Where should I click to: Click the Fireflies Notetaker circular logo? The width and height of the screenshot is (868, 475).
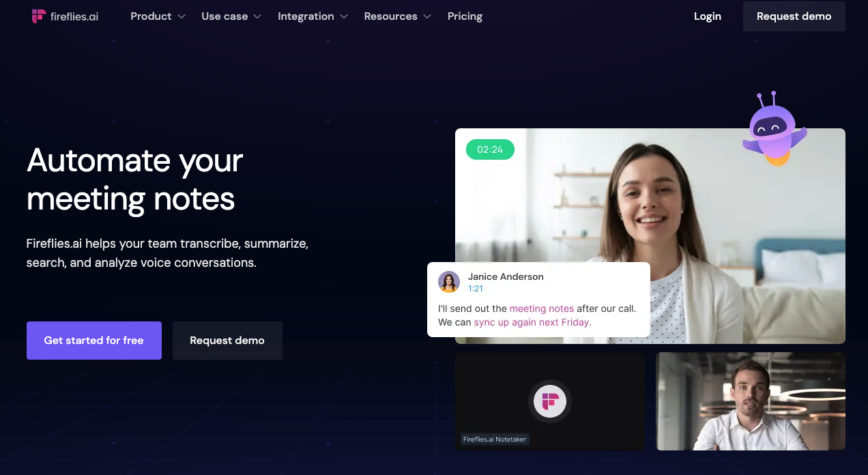[x=550, y=401]
